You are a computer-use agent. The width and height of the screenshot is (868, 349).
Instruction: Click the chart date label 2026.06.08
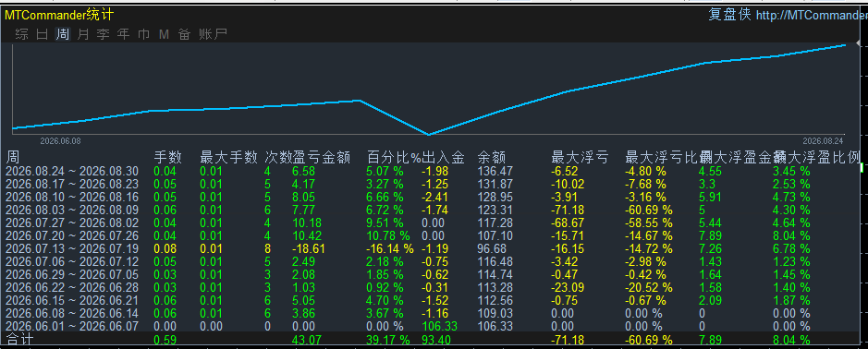(x=60, y=141)
